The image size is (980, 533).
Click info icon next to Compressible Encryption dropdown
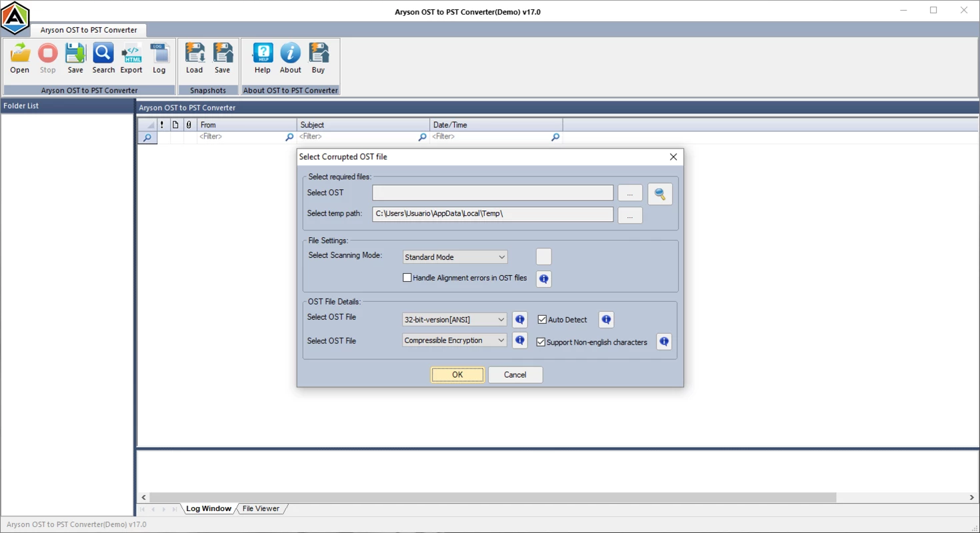coord(520,340)
